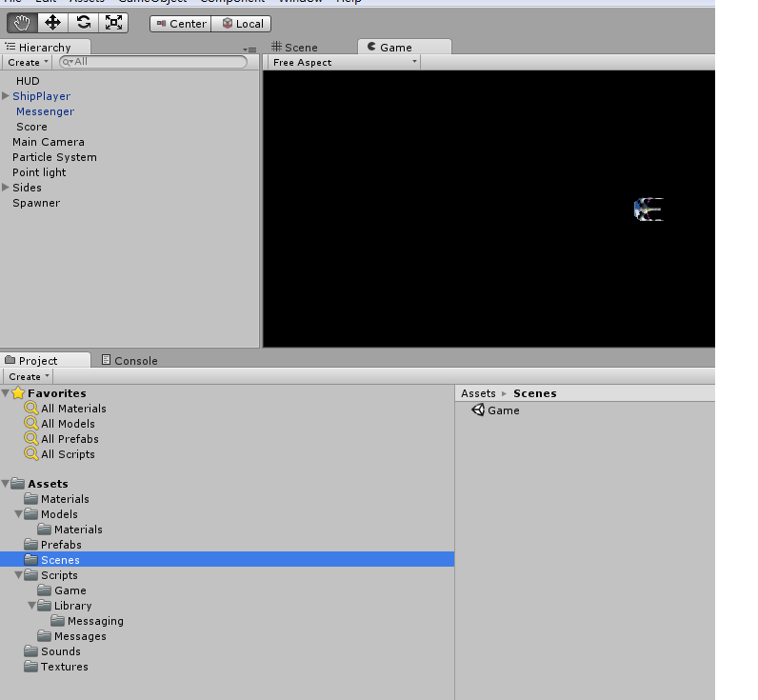This screenshot has width=758, height=700.
Task: Open the Hierarchy panel options menu
Action: [249, 50]
